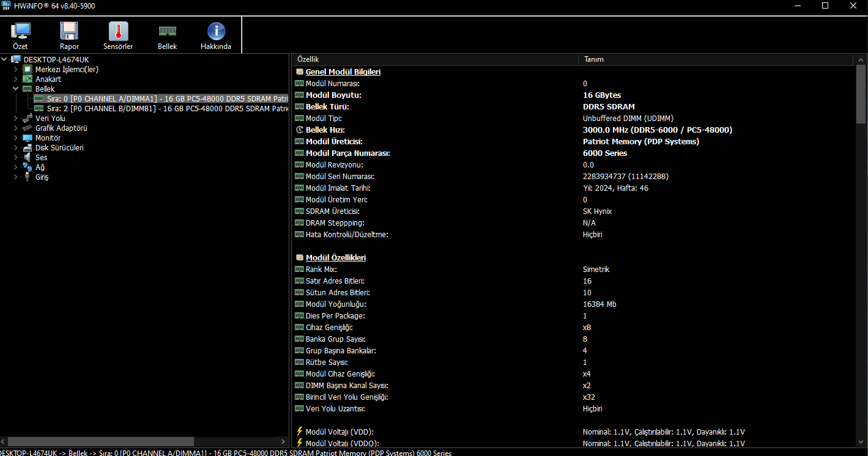Click the disk icon beside Modül Özellikleri

point(299,258)
